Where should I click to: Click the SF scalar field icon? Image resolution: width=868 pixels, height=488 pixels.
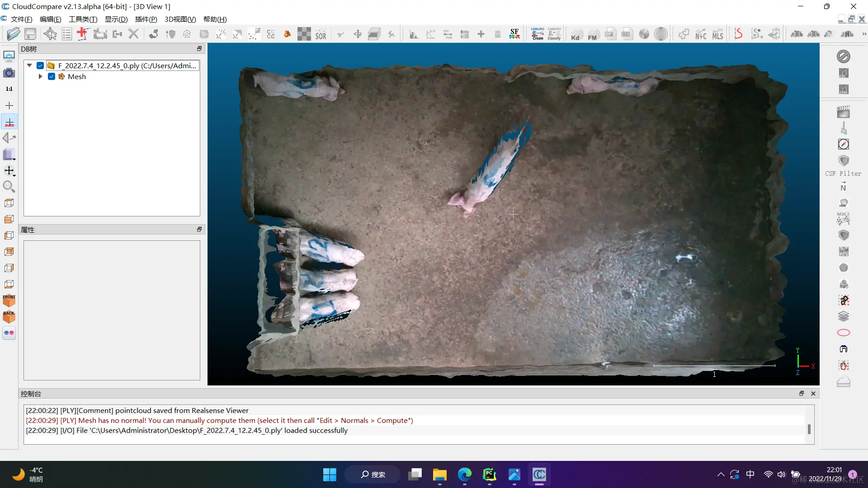pos(514,34)
